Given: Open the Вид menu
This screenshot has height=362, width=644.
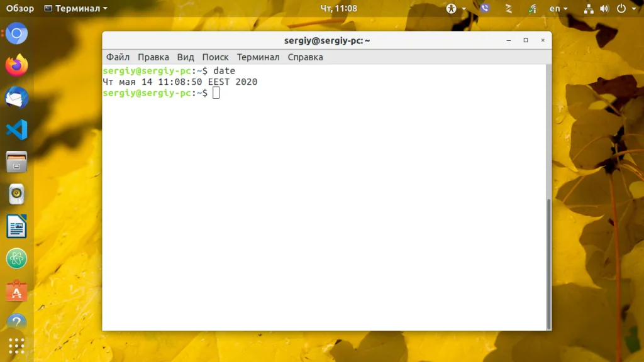Looking at the screenshot, I should [x=186, y=57].
